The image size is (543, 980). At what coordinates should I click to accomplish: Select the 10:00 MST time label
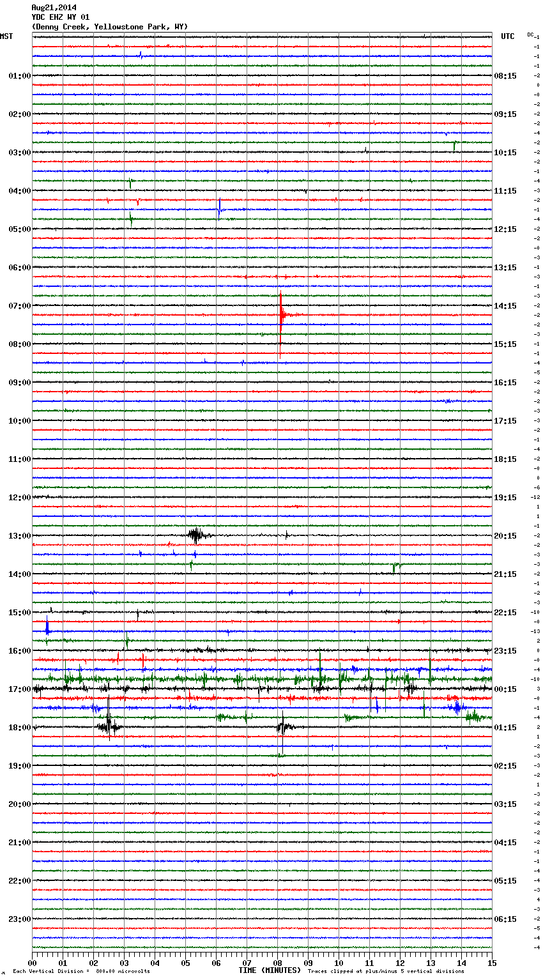click(x=19, y=421)
